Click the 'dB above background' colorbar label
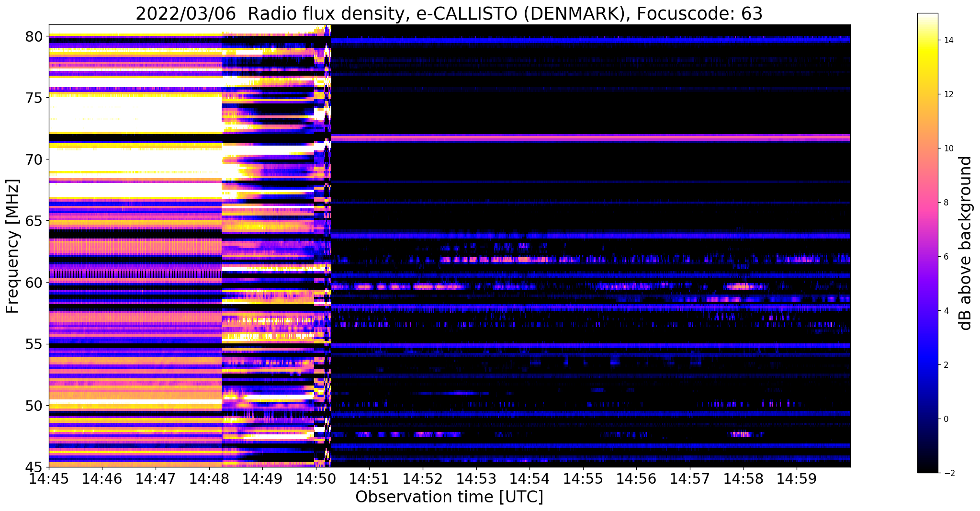The image size is (980, 511). pyautogui.click(x=966, y=243)
